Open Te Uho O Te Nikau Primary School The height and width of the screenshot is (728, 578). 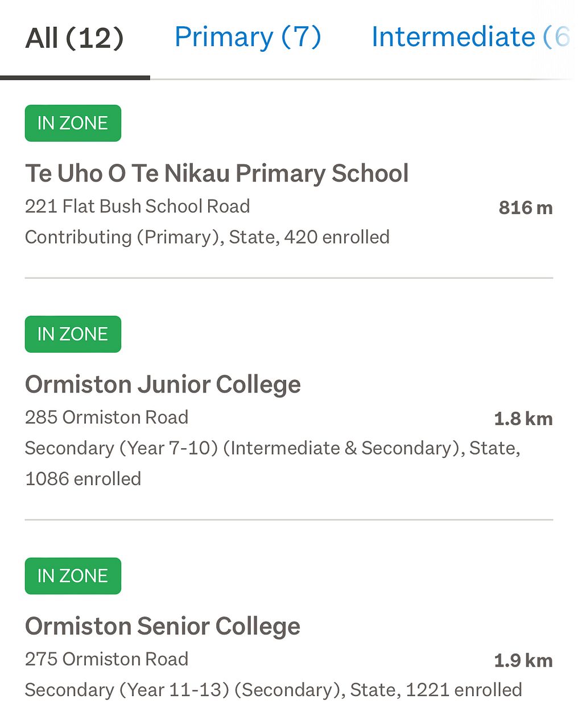click(217, 173)
